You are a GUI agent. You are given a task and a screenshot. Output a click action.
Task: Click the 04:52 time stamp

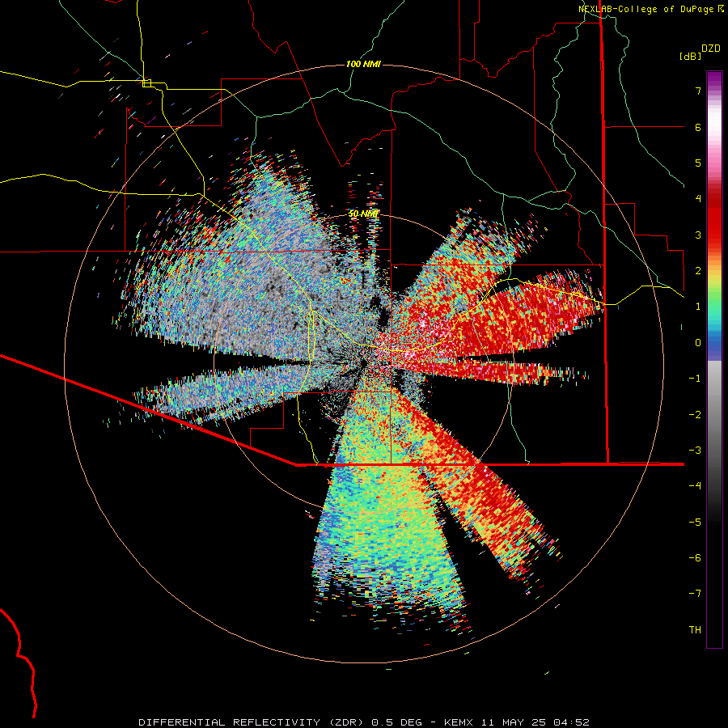click(x=571, y=722)
